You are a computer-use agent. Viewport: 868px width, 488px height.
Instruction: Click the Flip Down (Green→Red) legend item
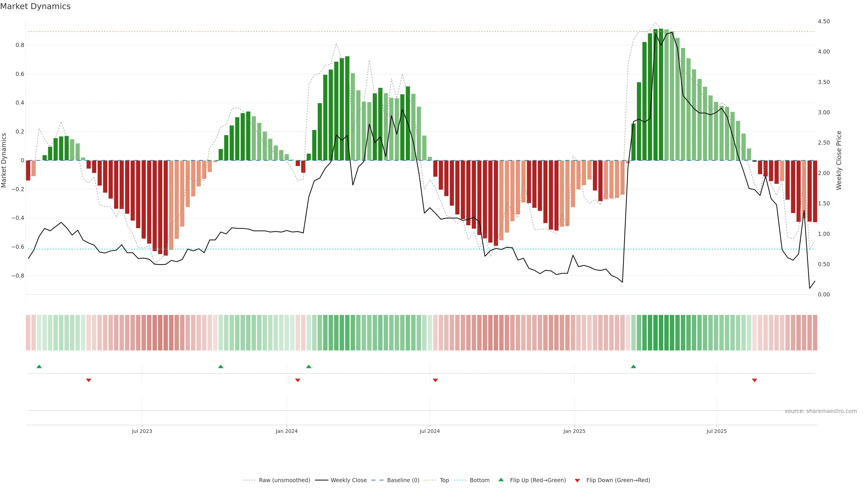[x=618, y=480]
